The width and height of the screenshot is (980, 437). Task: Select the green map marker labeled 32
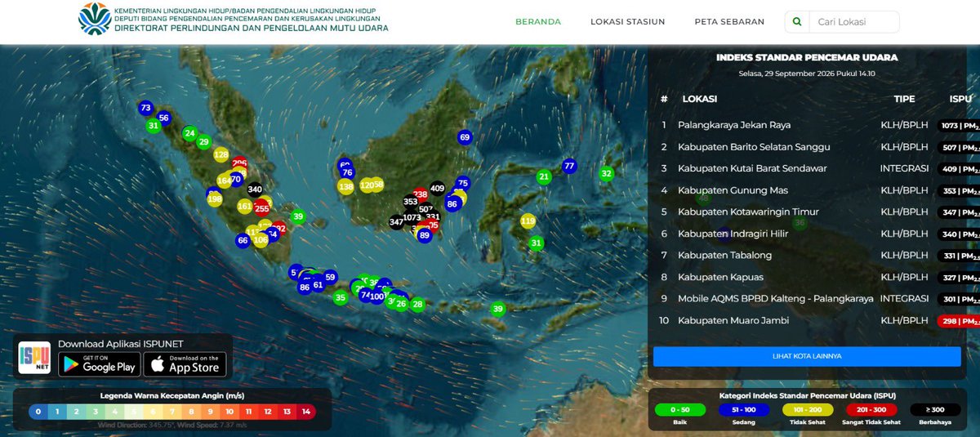click(x=606, y=173)
